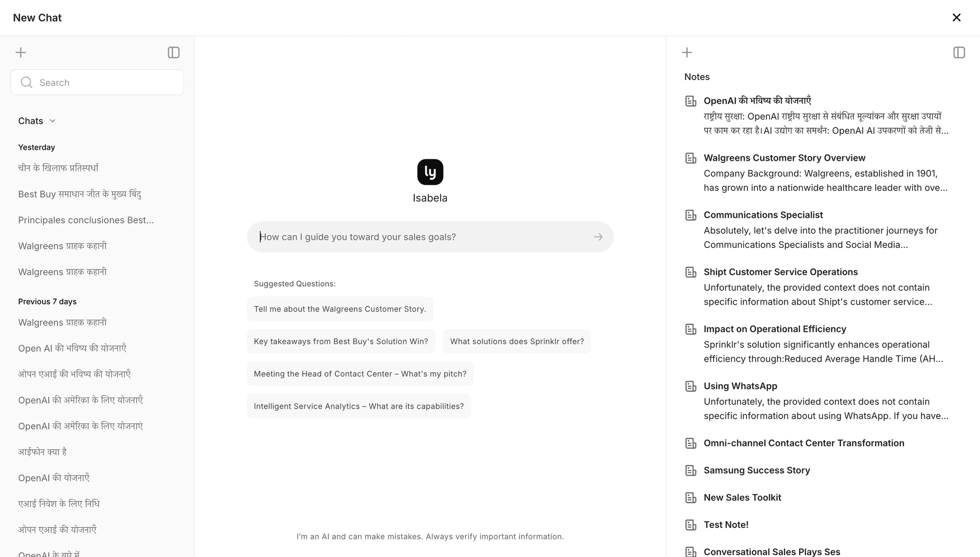Select 'Intelligent Service Analytics' suggestion
This screenshot has height=557, width=980.
(359, 406)
